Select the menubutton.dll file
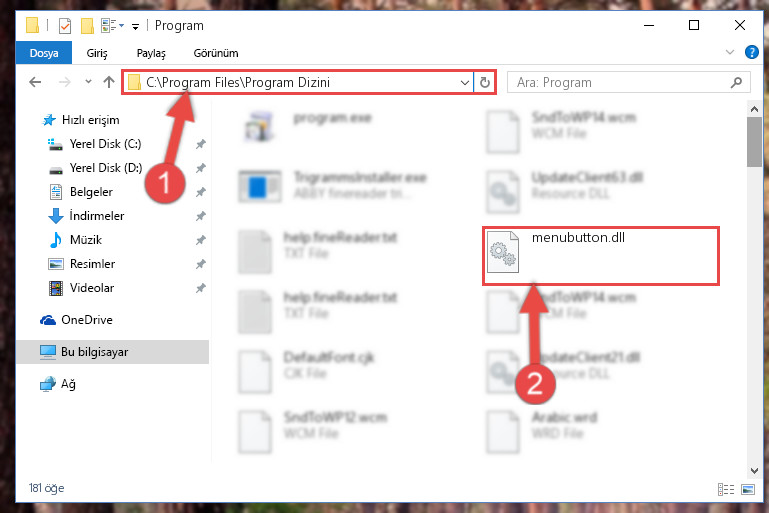 click(x=600, y=256)
